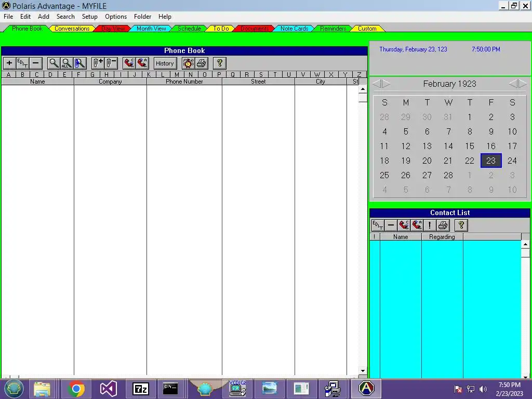Open the Search menu
This screenshot has width=532, height=399.
click(x=65, y=17)
